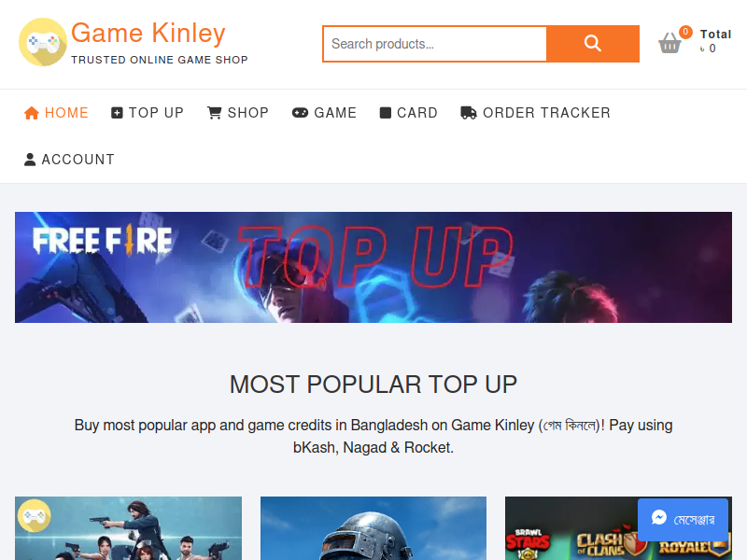Open the shopping basket cart icon
This screenshot has width=747, height=560.
[669, 42]
